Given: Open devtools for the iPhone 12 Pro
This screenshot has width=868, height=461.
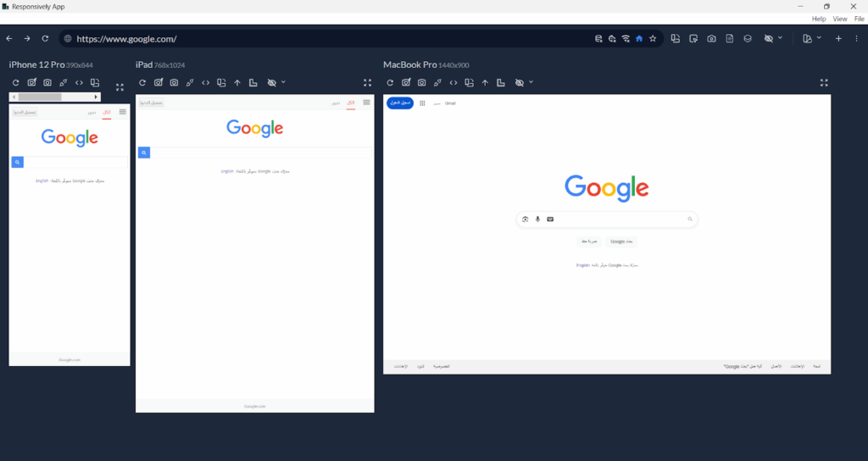Looking at the screenshot, I should (x=79, y=82).
